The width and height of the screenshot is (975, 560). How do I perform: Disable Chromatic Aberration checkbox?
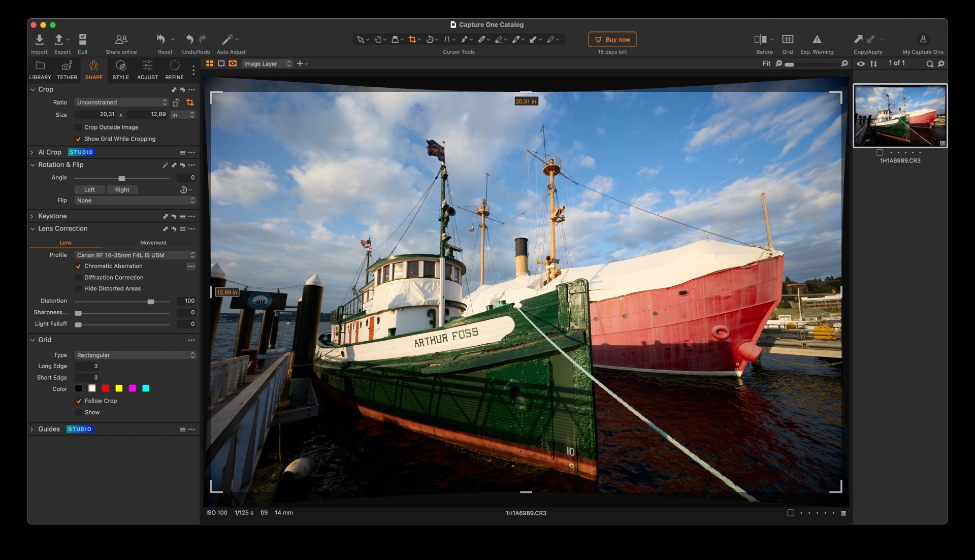point(78,267)
